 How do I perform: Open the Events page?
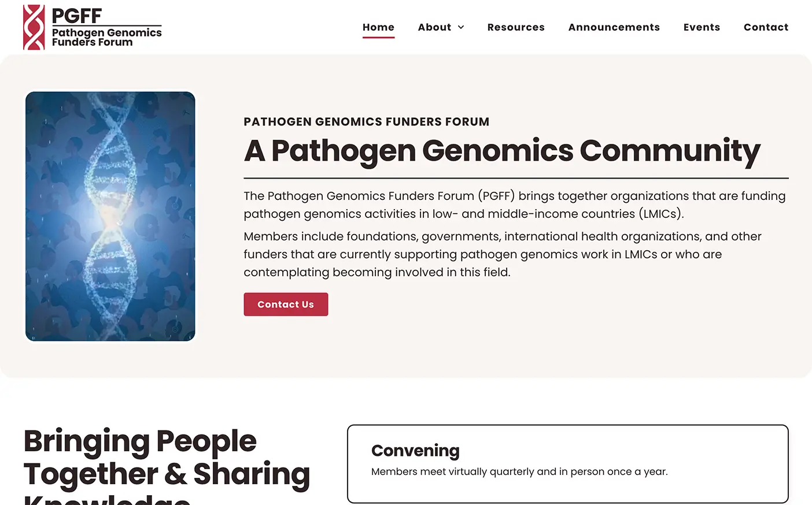702,27
